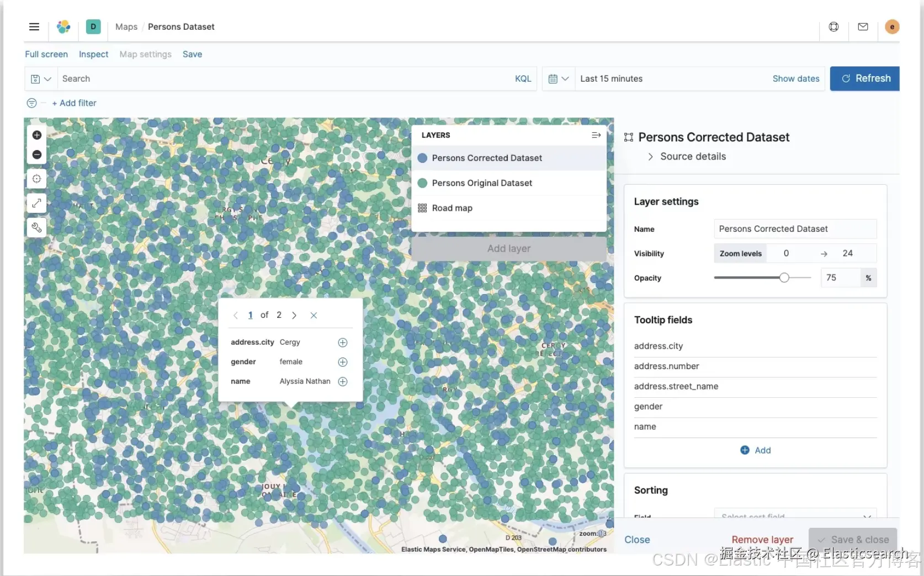The image size is (924, 576).
Task: Click the fit to data bounds icon
Action: (x=36, y=179)
